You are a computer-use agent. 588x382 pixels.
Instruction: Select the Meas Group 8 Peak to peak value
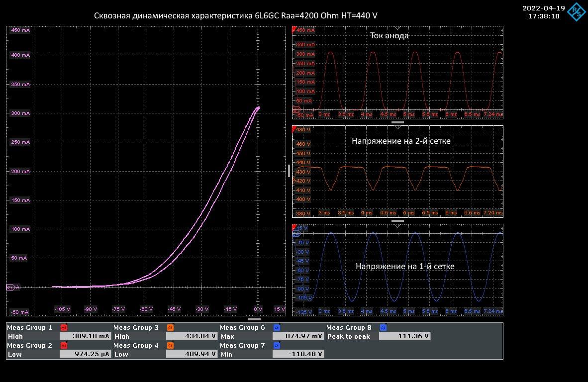(x=404, y=336)
